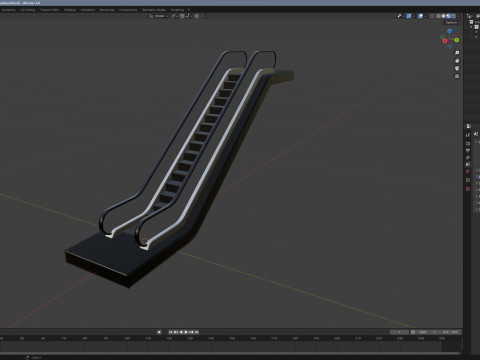Select the Scene Collection icon in Outliner
480x360 pixels.
[x=471, y=22]
